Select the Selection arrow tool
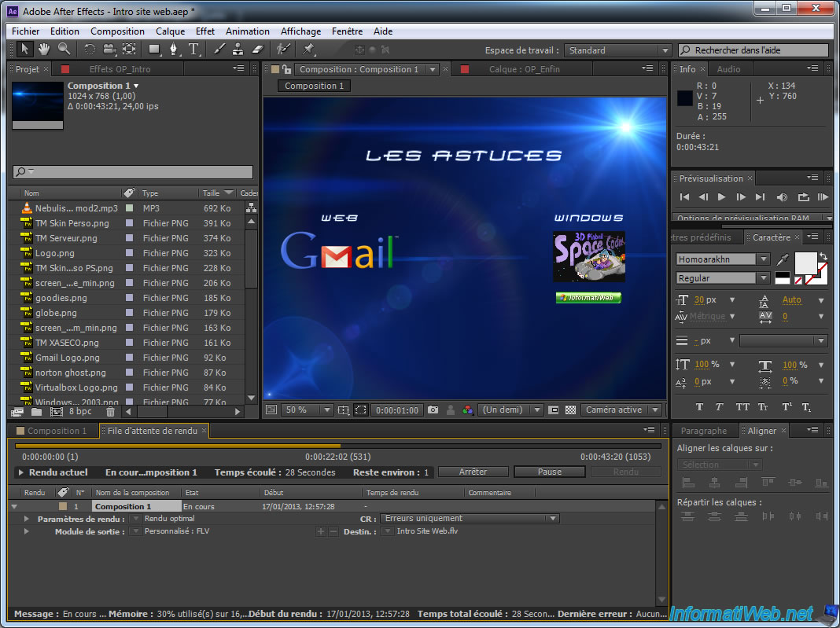 tap(24, 50)
